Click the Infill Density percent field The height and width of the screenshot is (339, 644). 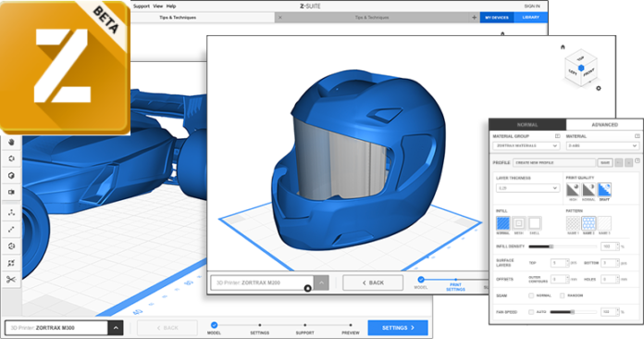(x=610, y=246)
